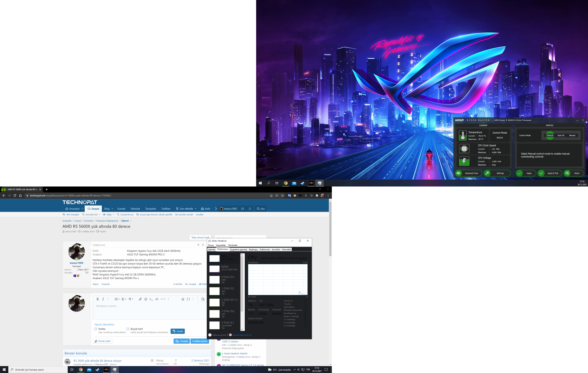Open Ryzen Master Settings
This screenshot has height=373, width=588.
point(497,173)
